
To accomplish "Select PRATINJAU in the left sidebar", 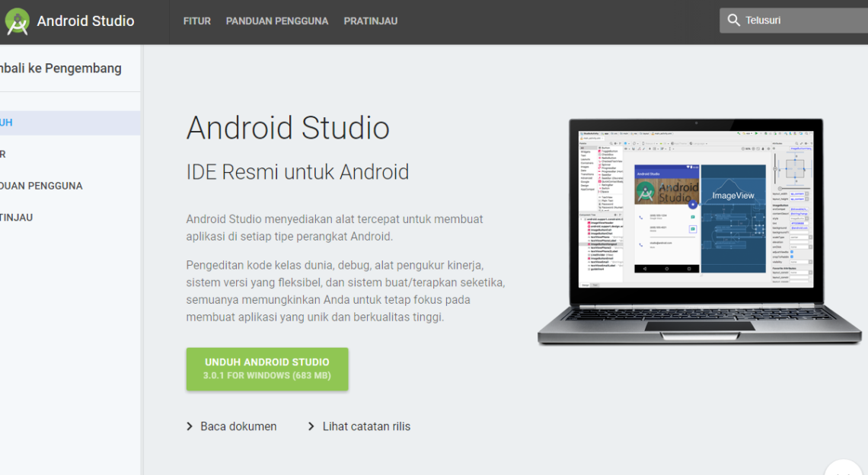I will click(x=17, y=218).
